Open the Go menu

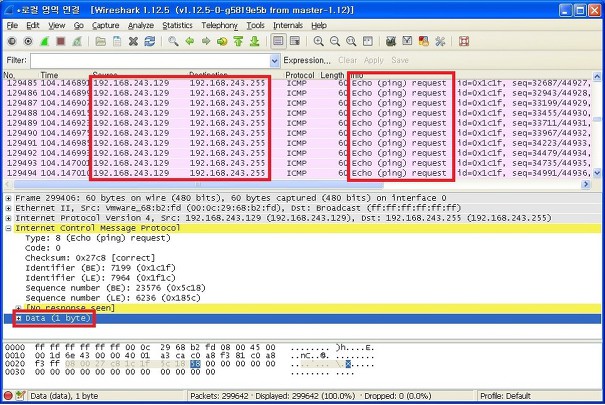click(x=79, y=25)
